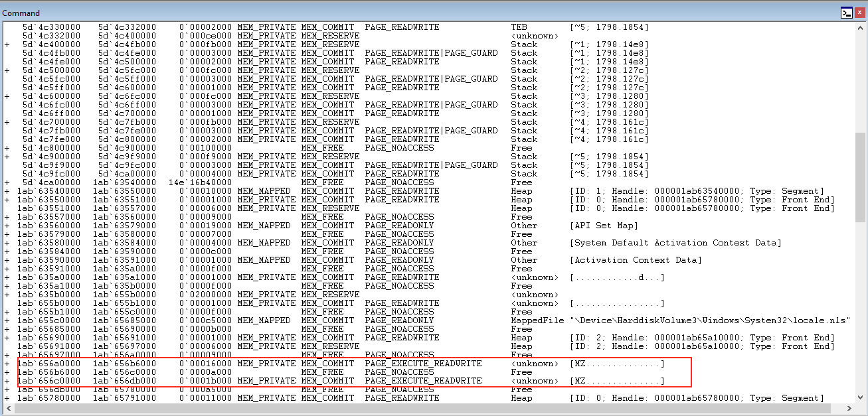The width and height of the screenshot is (868, 416).
Task: Click the TEB entry in the top row
Action: point(519,27)
